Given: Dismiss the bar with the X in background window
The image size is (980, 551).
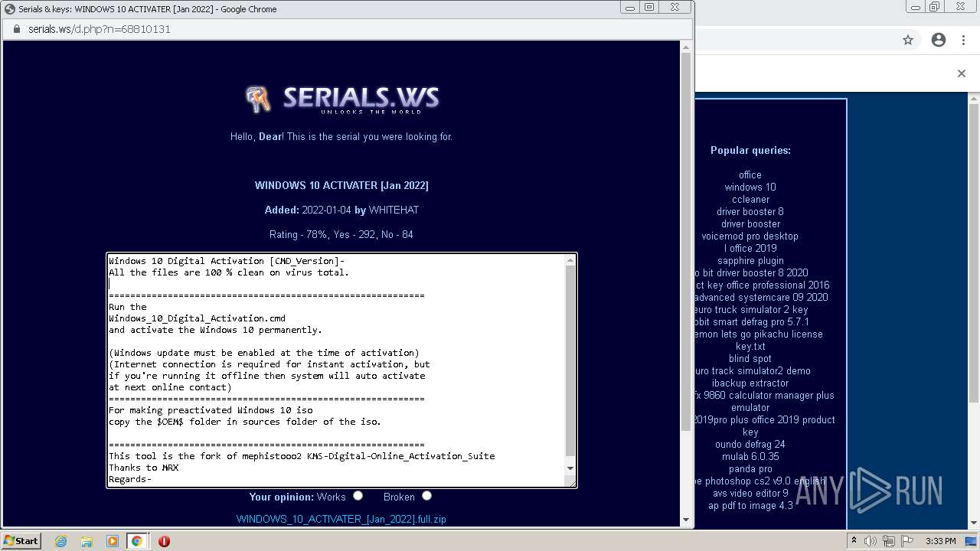Looking at the screenshot, I should point(962,73).
